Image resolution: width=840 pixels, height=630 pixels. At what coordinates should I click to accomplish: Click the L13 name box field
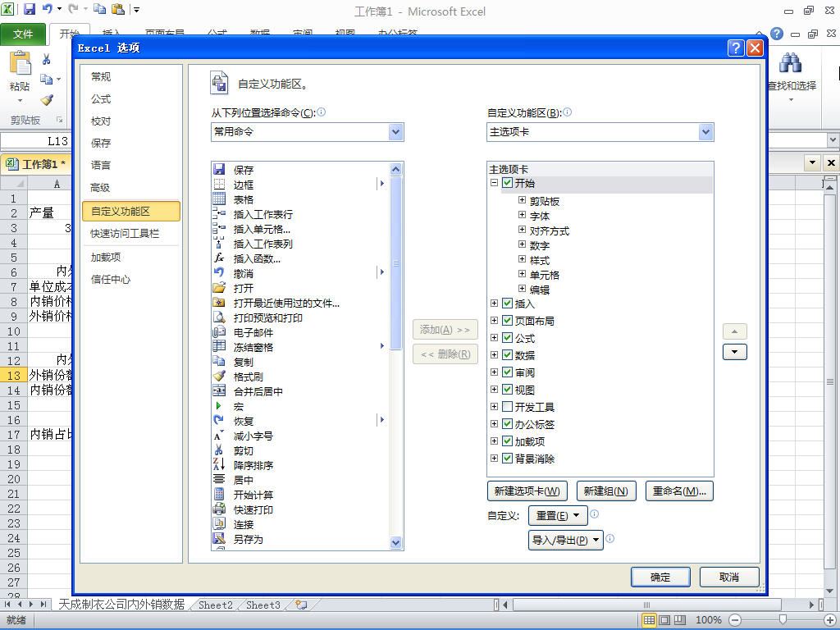click(36, 141)
